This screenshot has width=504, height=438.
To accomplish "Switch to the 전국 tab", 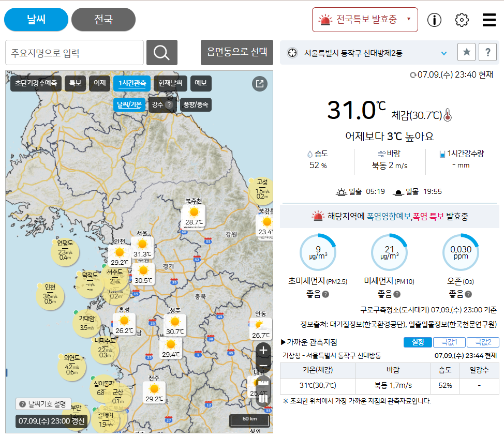I will (x=103, y=20).
